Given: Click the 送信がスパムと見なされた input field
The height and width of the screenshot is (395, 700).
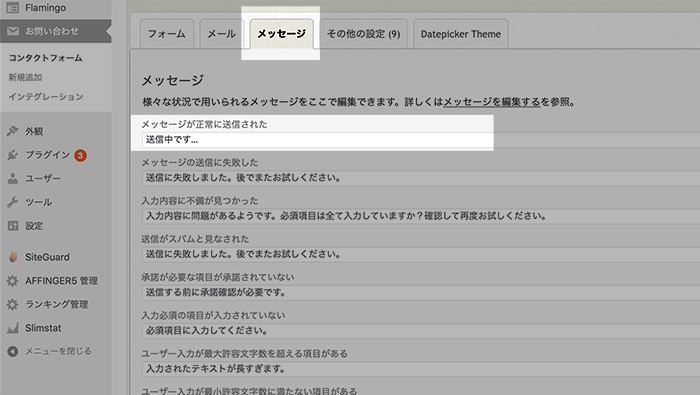Looking at the screenshot, I should 421,254.
